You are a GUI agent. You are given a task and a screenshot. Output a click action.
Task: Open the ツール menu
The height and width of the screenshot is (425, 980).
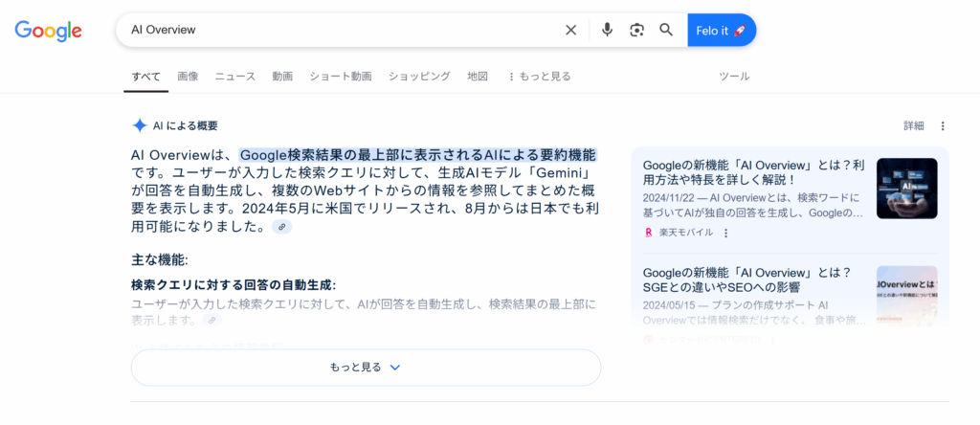pyautogui.click(x=734, y=77)
